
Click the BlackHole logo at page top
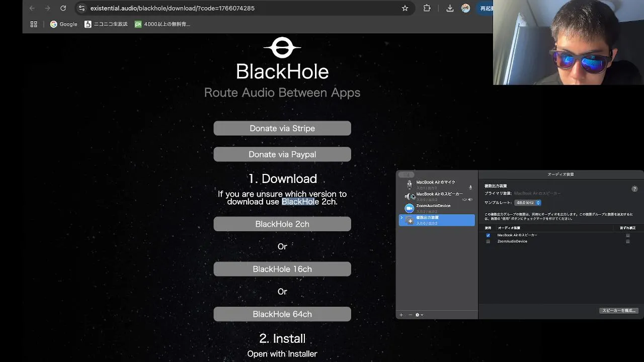(x=282, y=48)
